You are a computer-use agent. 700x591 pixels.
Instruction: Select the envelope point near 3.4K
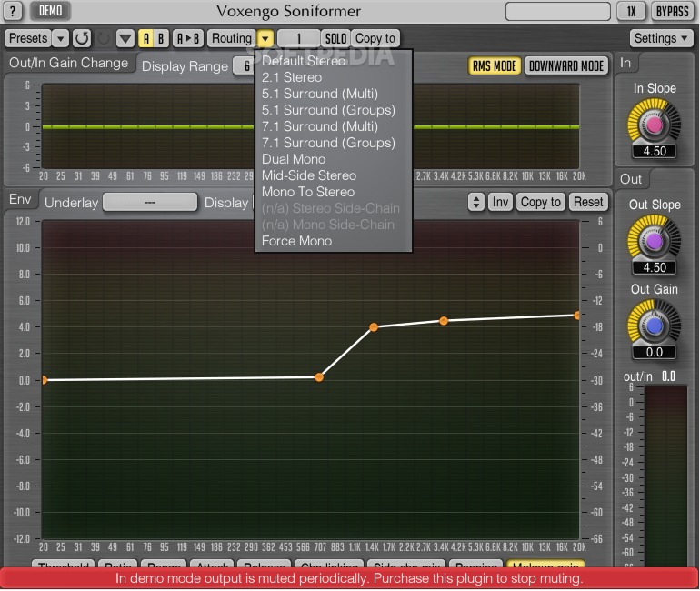[x=444, y=320]
